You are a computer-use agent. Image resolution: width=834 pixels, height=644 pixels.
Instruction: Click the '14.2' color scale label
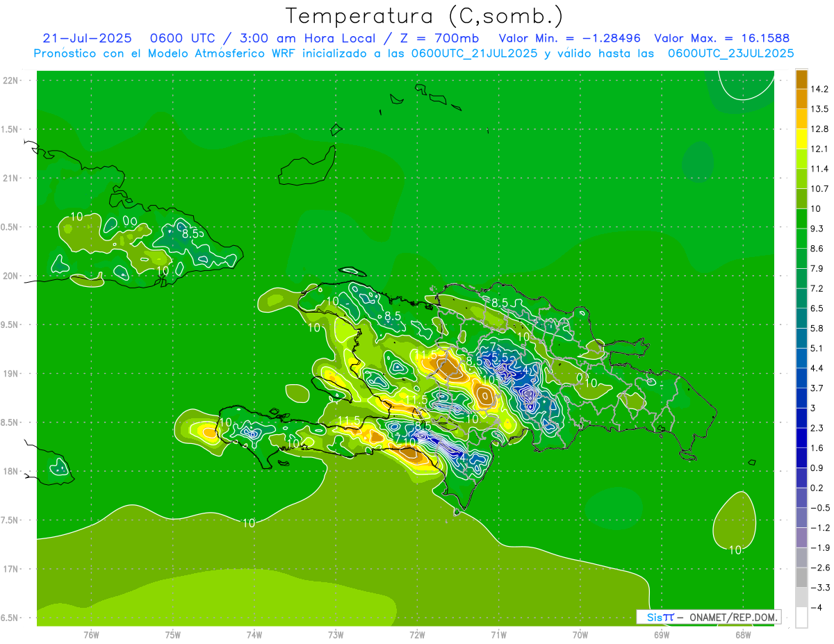821,89
